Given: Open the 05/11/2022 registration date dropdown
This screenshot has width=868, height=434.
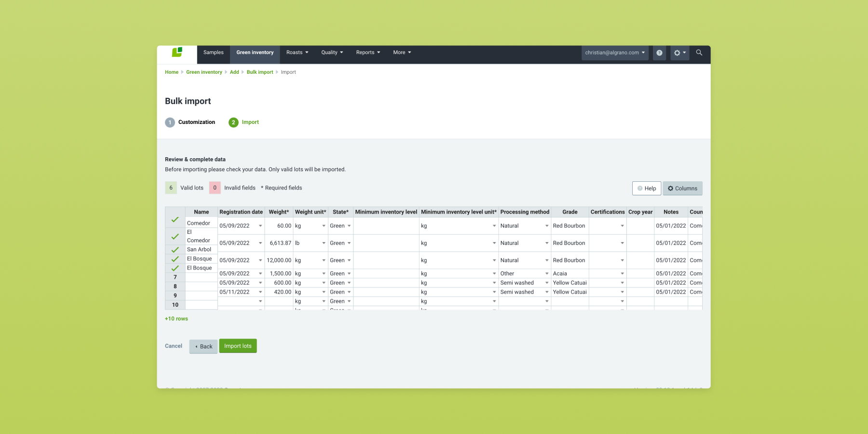Looking at the screenshot, I should coord(260,292).
